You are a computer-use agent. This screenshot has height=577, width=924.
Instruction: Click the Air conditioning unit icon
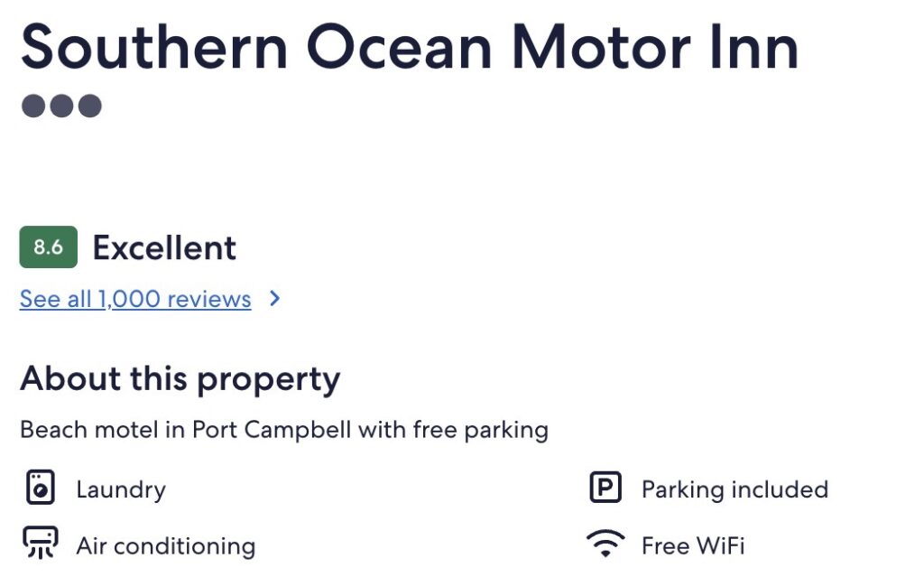(x=39, y=544)
